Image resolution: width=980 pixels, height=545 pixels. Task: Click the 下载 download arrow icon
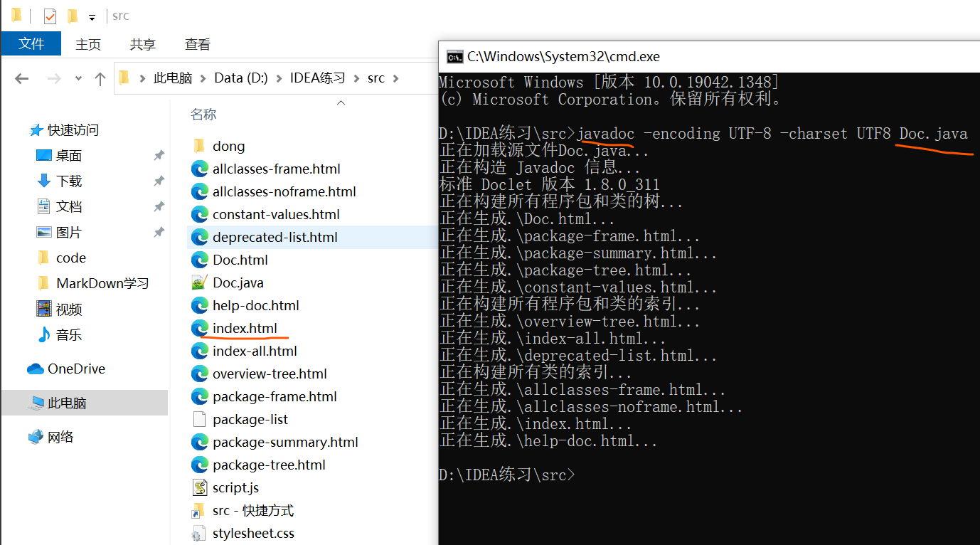pos(44,181)
